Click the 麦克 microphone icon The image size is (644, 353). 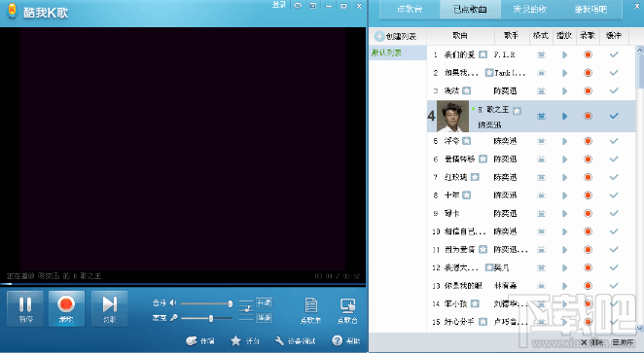pos(174,318)
